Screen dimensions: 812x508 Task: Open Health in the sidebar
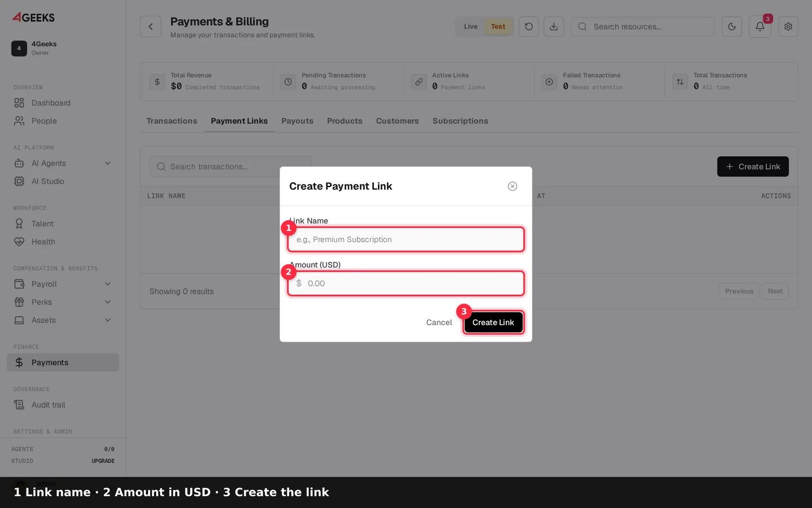63,242
